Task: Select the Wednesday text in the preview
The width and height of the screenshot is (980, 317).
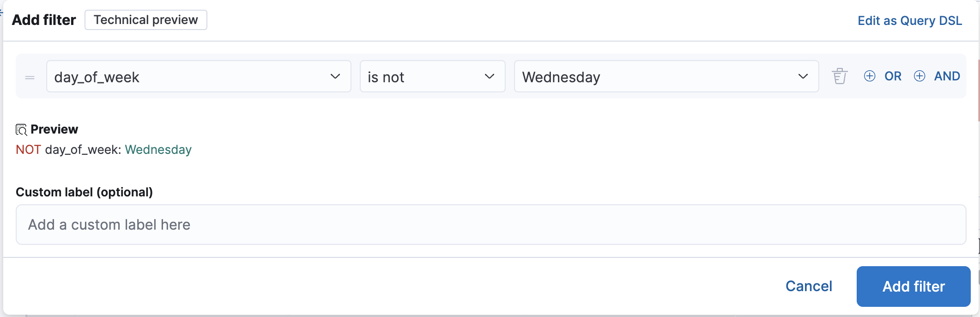Action: pyautogui.click(x=158, y=149)
